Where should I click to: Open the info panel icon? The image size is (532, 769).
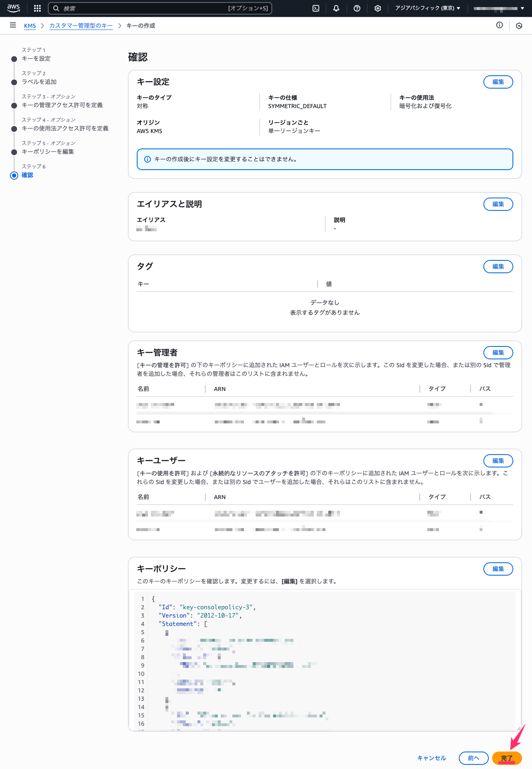pos(500,25)
